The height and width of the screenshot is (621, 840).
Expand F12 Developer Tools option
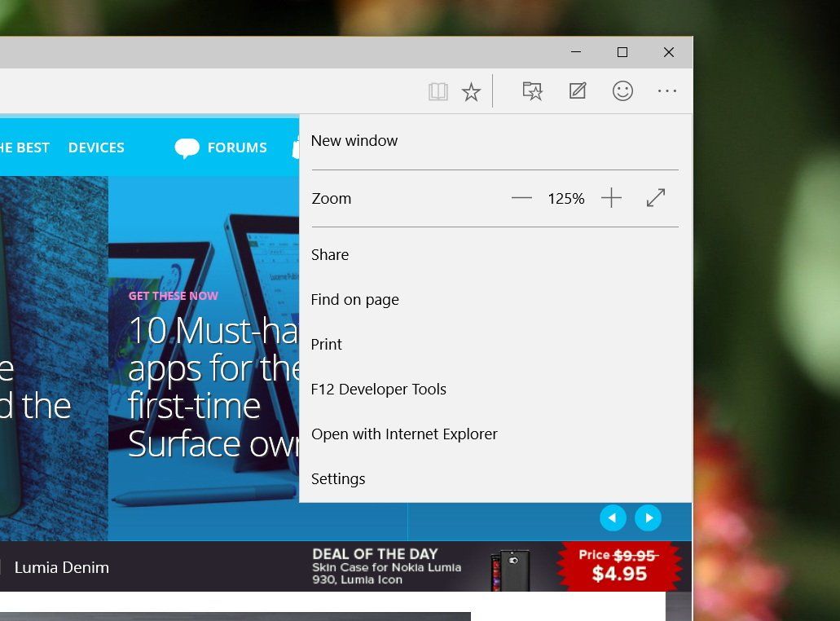coord(378,389)
